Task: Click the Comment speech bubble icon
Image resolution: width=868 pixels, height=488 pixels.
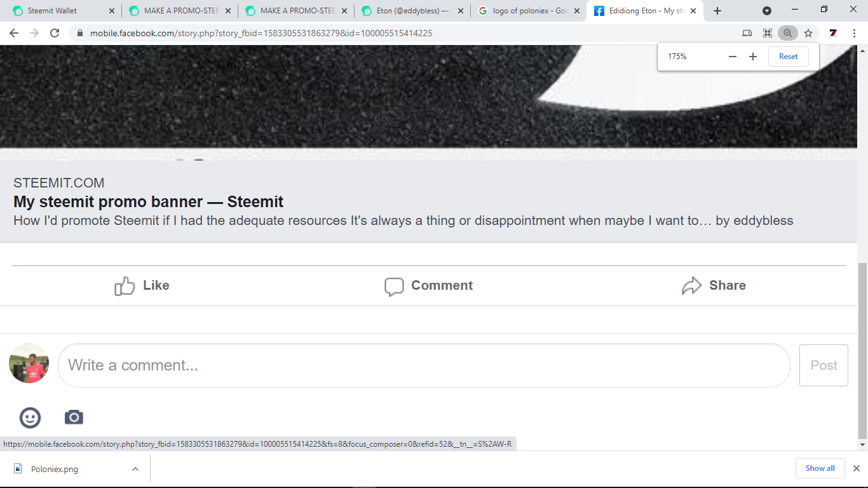Action: tap(394, 287)
